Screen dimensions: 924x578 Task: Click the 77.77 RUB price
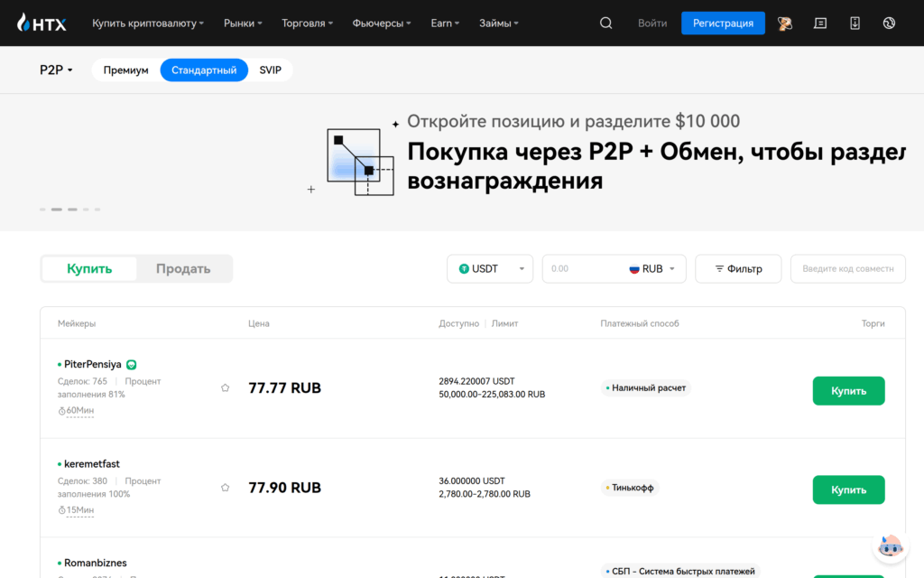(x=284, y=388)
